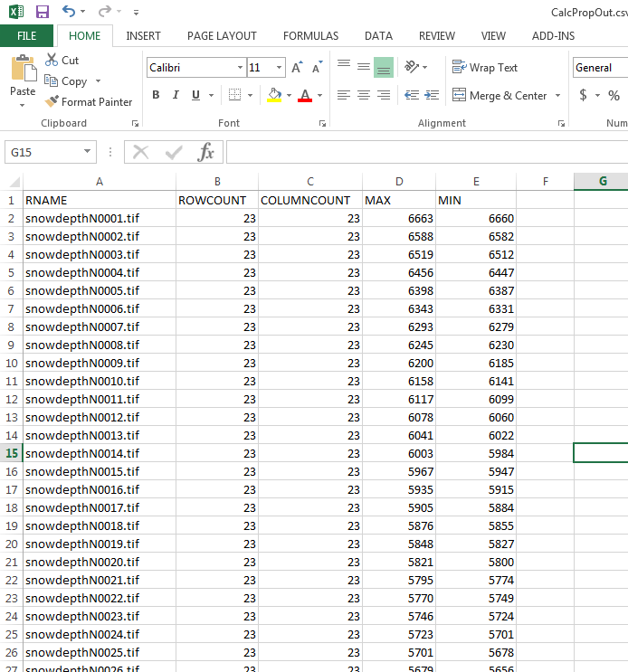Open the Calibri font name dropdown
The width and height of the screenshot is (628, 672).
pyautogui.click(x=240, y=68)
